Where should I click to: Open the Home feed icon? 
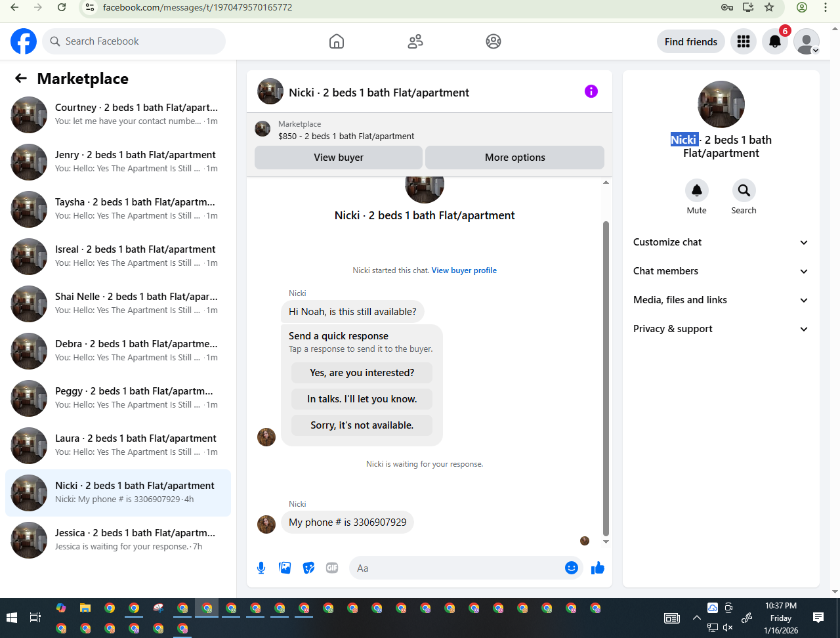(x=337, y=41)
